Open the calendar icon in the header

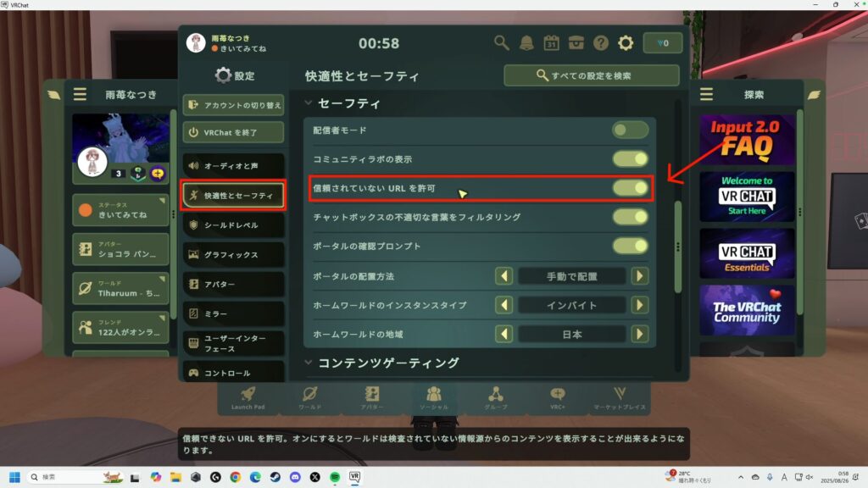[x=551, y=42]
